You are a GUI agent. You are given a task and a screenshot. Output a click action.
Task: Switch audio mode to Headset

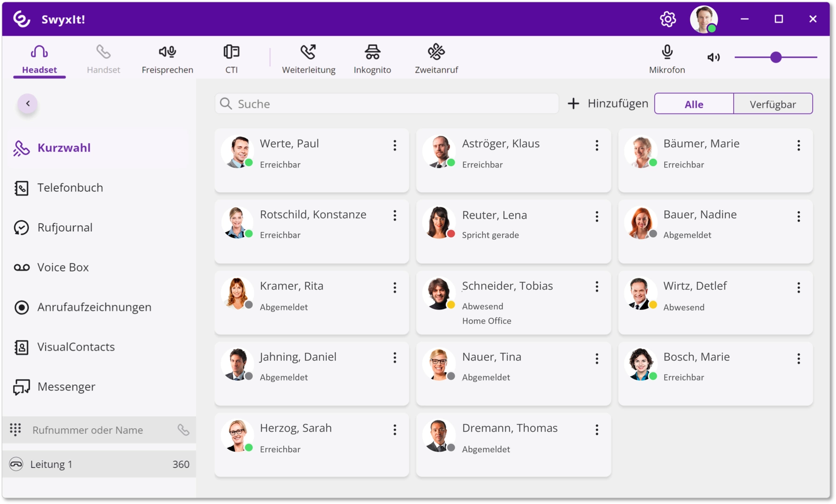[39, 59]
